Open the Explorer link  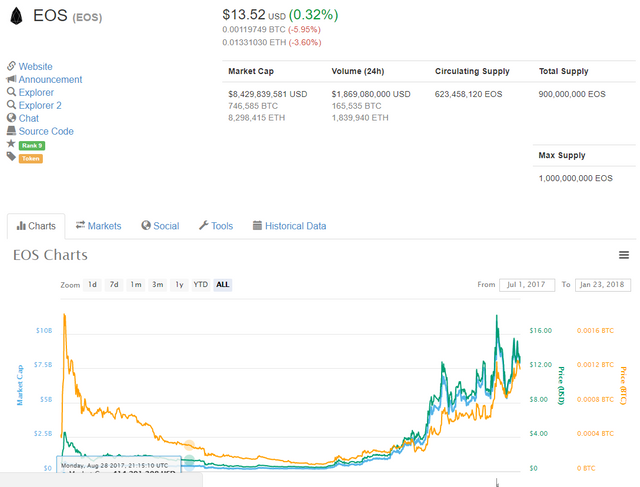click(36, 93)
